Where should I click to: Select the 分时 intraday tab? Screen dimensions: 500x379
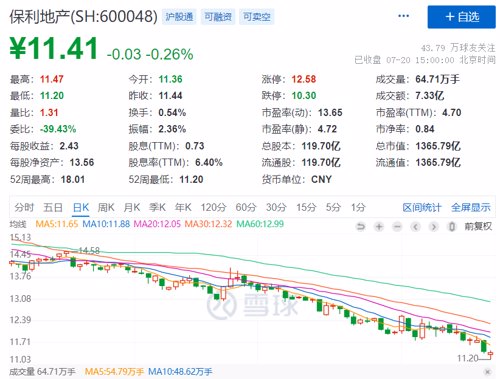24,208
